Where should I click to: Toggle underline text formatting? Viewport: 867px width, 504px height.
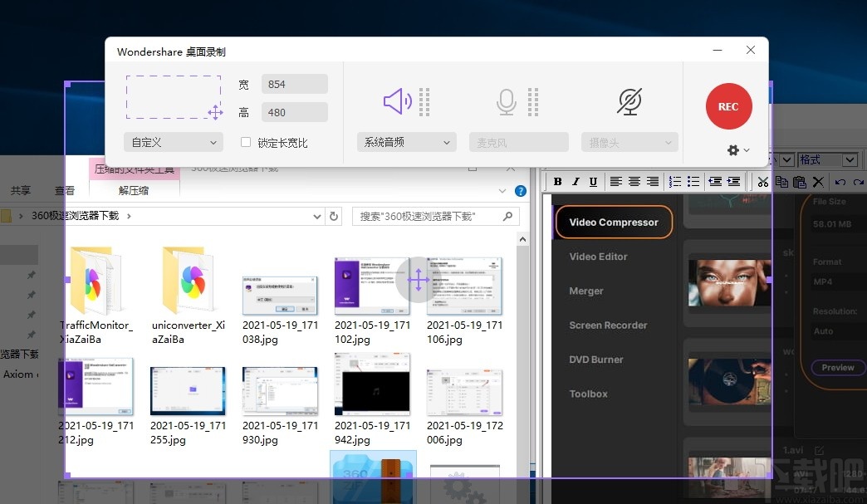pos(591,182)
